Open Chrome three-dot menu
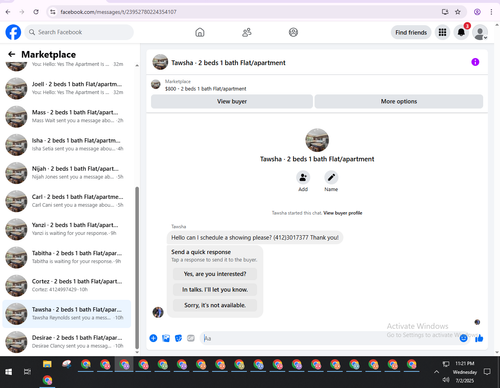500x388 pixels. click(491, 12)
